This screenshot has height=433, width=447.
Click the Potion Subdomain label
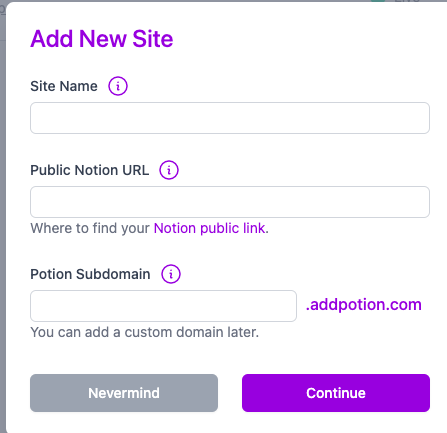pos(90,274)
